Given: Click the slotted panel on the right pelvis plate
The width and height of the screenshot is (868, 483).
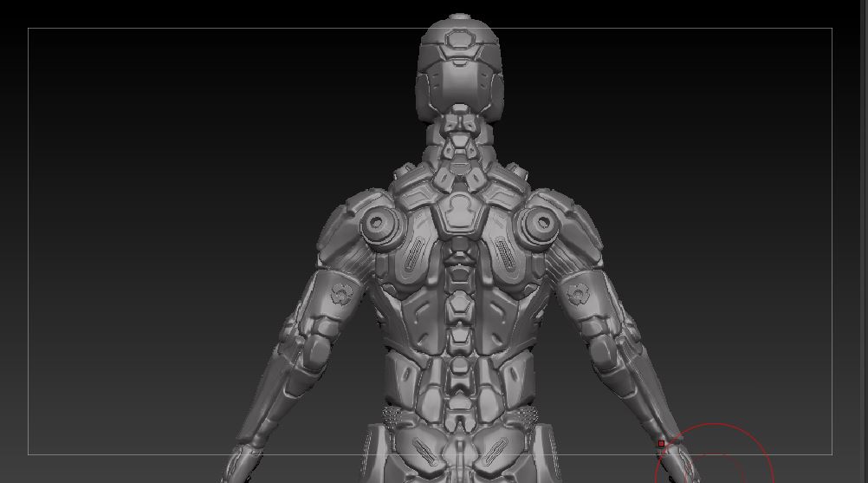Looking at the screenshot, I should tap(496, 451).
